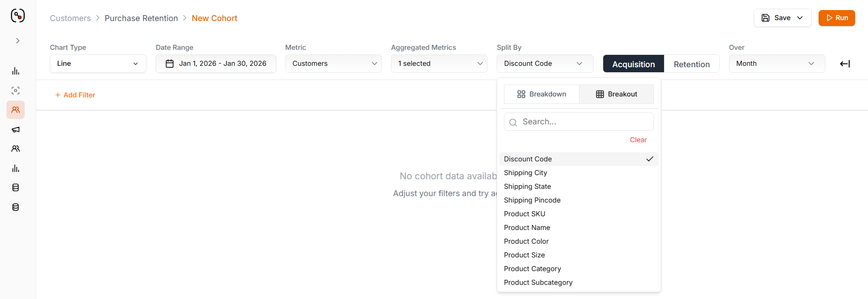Open the Over Month dropdown
Viewport: 868px width, 299px height.
click(x=777, y=64)
